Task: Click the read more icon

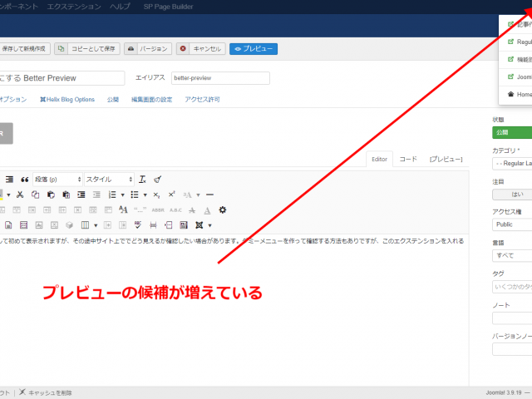Action: click(x=168, y=225)
